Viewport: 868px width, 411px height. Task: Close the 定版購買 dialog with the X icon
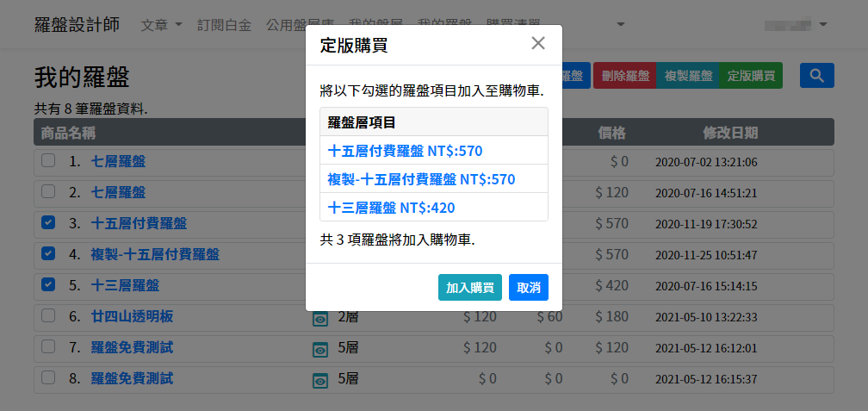click(x=538, y=44)
